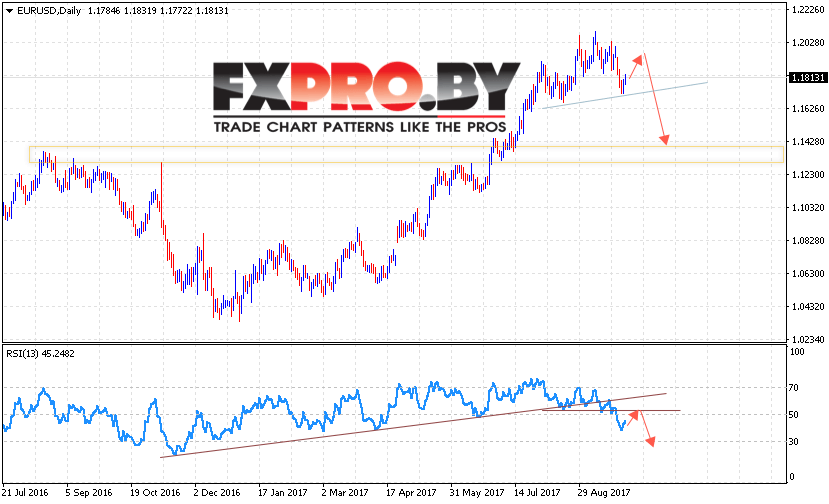Select the 17 Jan 2017 date label

pos(282,493)
